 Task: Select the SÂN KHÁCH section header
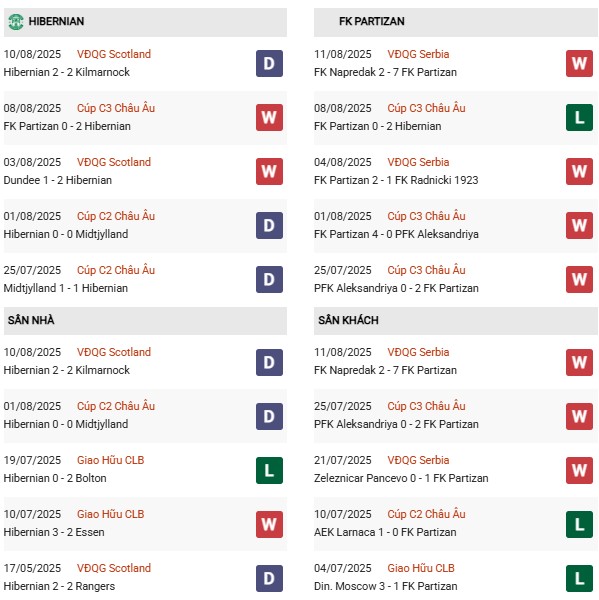(x=455, y=321)
